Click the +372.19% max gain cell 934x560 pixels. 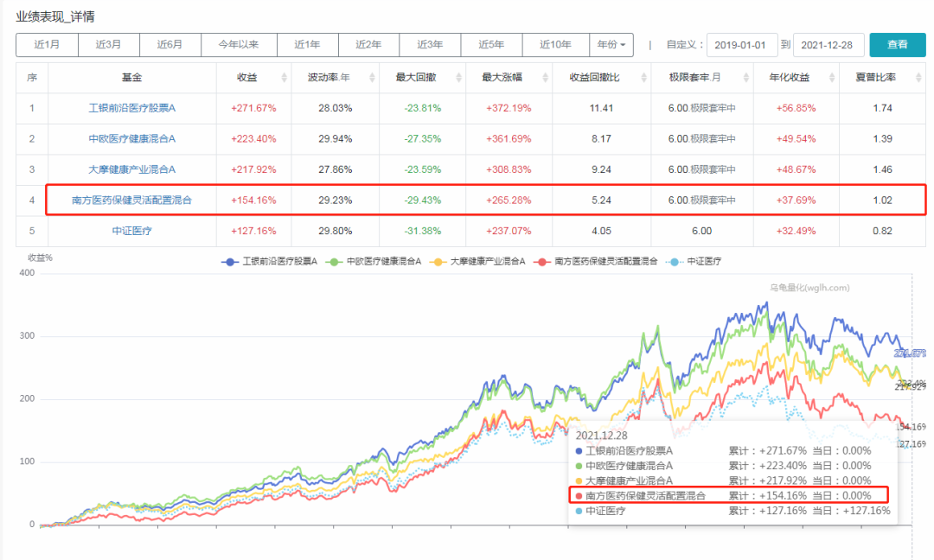(509, 108)
